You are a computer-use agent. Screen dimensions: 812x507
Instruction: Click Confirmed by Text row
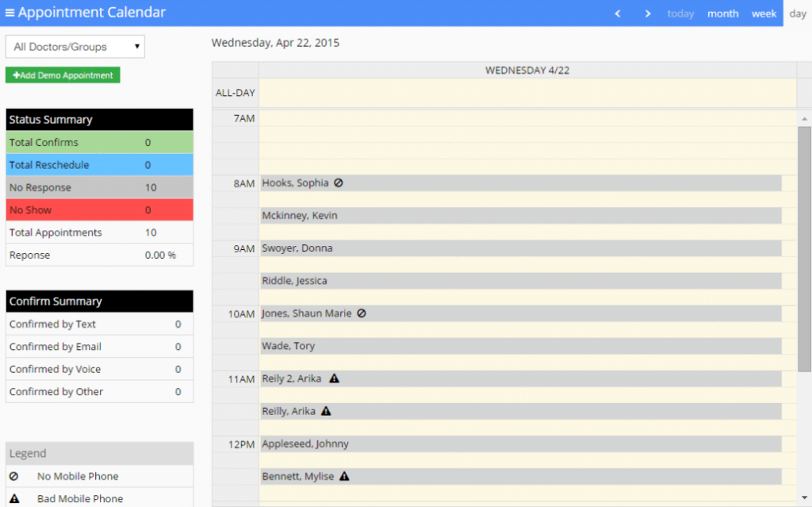click(x=99, y=324)
